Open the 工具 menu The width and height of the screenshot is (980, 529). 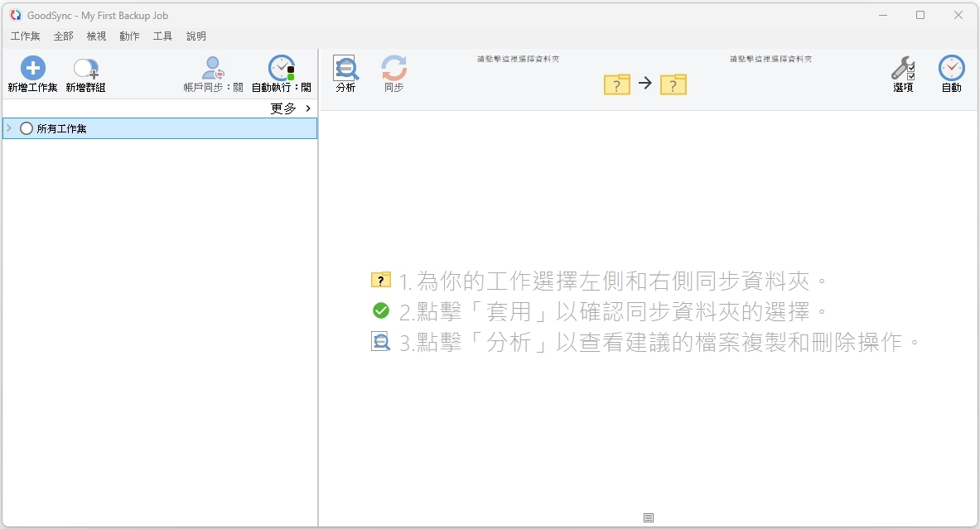click(x=162, y=36)
